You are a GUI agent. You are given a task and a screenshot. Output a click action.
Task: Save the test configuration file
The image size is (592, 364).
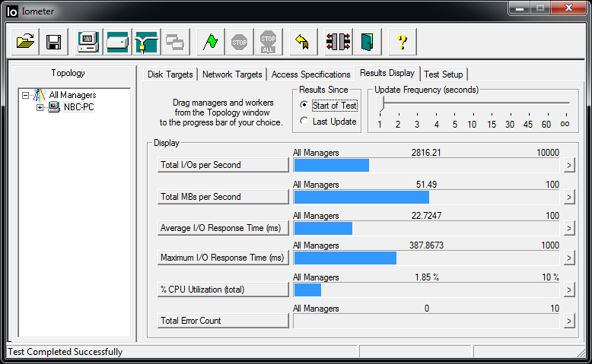(53, 42)
